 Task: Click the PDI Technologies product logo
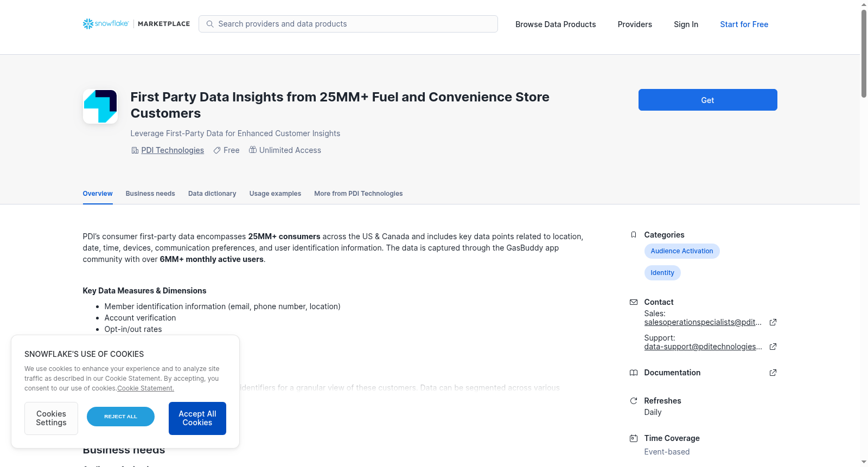click(100, 106)
